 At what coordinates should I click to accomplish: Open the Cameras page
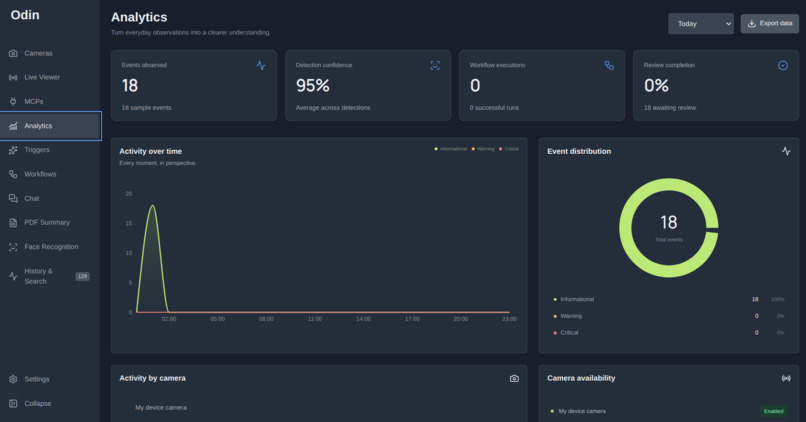point(50,53)
